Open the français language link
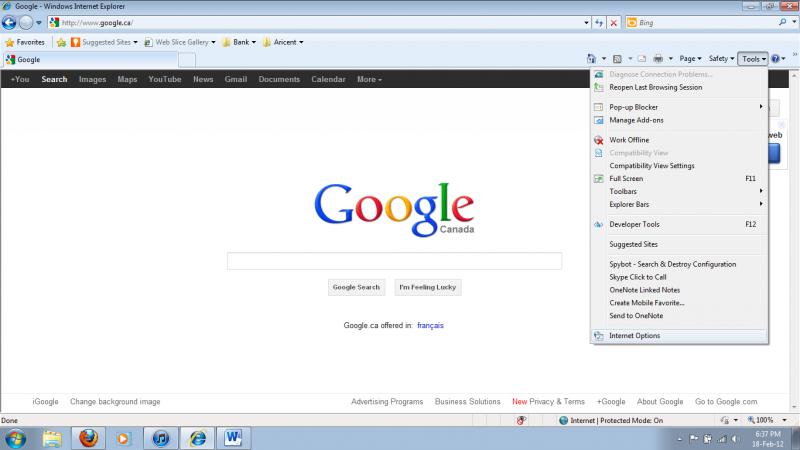Viewport: 800px width, 450px height. click(430, 326)
